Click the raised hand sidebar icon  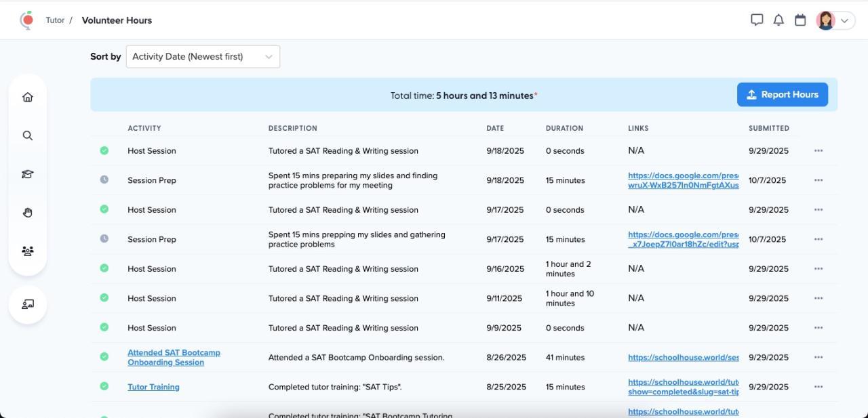[x=28, y=213]
